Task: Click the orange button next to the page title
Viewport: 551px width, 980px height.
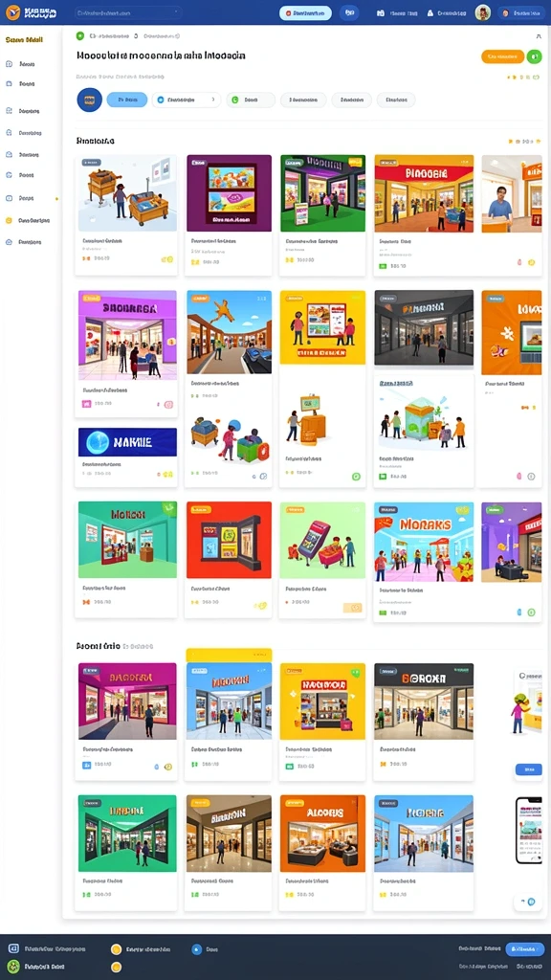Action: pyautogui.click(x=503, y=56)
